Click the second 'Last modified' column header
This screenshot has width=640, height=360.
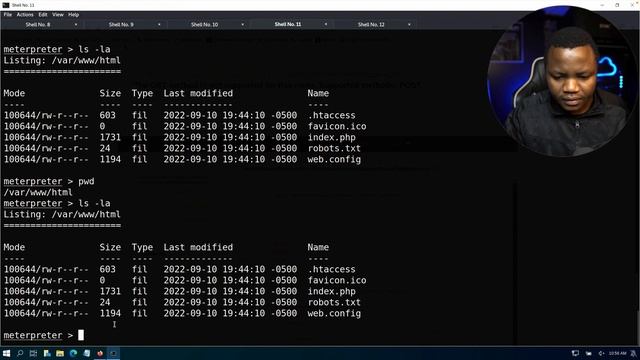(198, 247)
